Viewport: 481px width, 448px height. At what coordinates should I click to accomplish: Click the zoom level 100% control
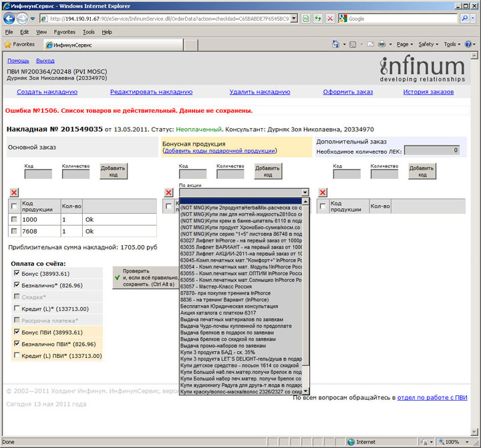point(454,442)
